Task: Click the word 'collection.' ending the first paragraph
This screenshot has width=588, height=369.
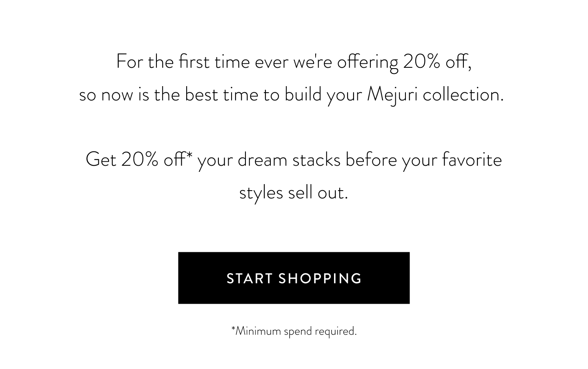Action: tap(463, 94)
